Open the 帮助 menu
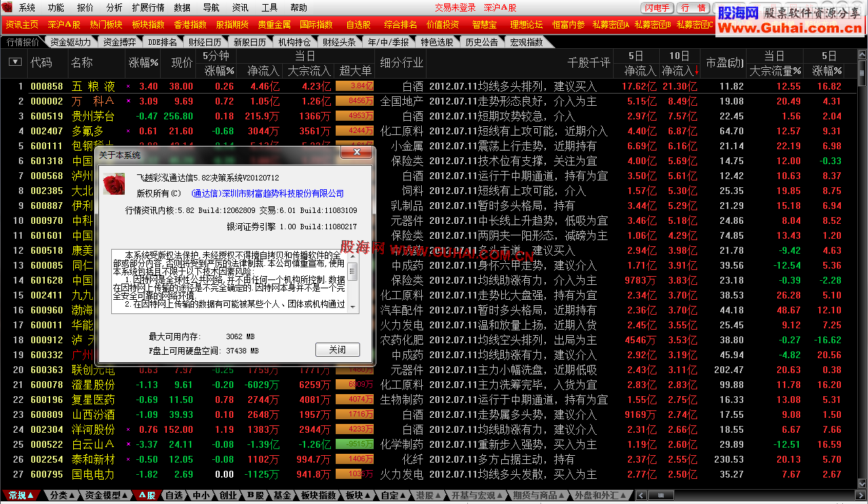The image size is (868, 504). [x=298, y=8]
